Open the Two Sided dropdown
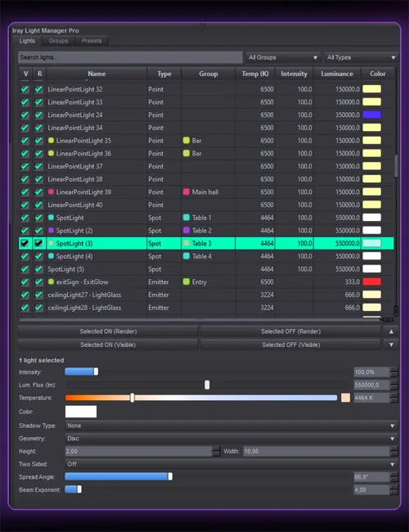The image size is (409, 532). pyautogui.click(x=231, y=464)
